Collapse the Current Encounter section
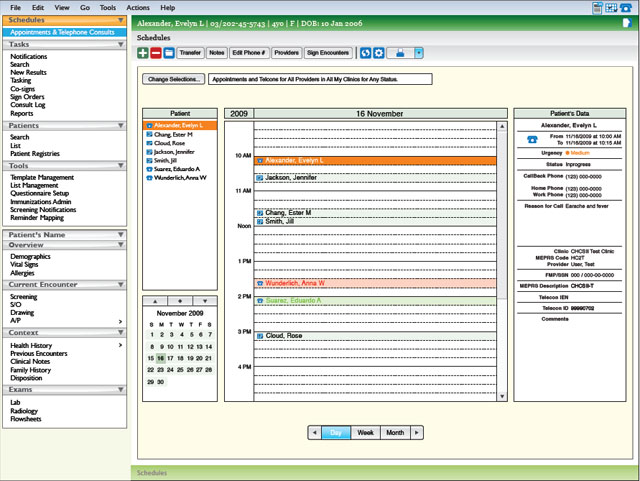The height and width of the screenshot is (481, 640). click(121, 284)
